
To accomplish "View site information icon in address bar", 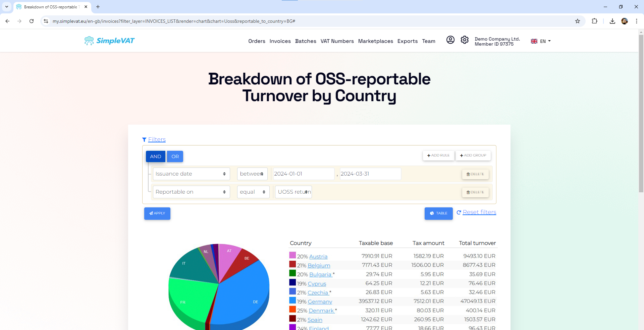I will [46, 21].
